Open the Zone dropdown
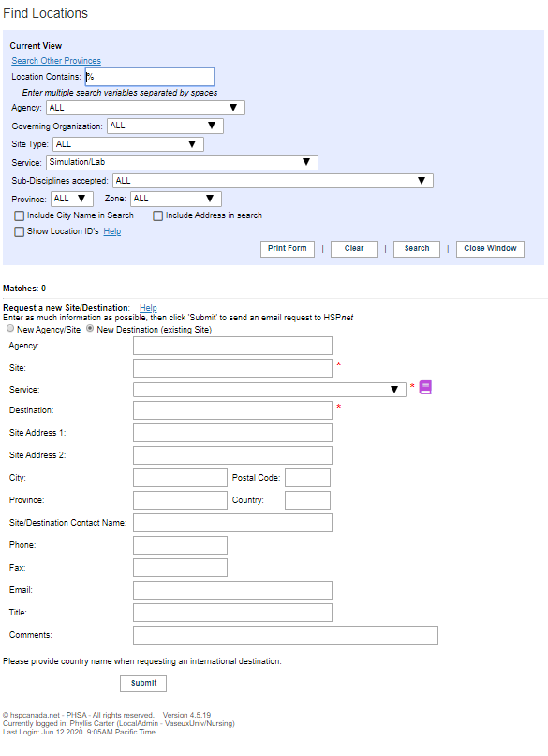The image size is (548, 756). click(x=176, y=199)
